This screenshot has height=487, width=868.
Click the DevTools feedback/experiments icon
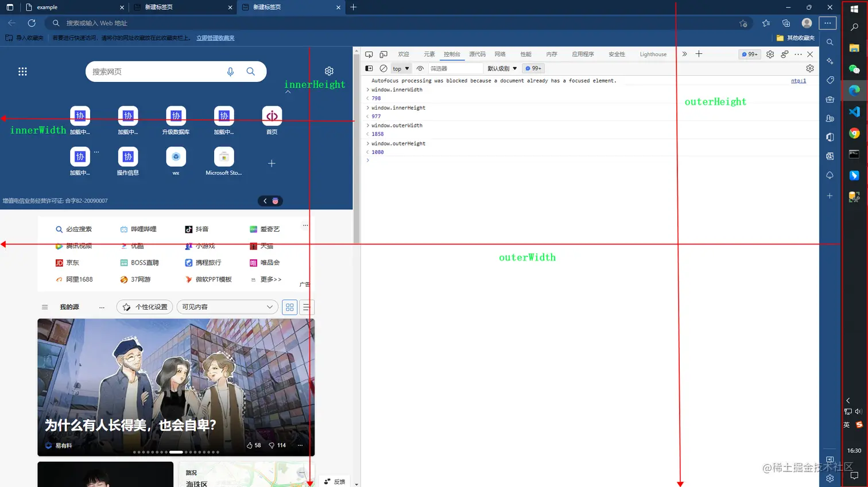pos(784,54)
